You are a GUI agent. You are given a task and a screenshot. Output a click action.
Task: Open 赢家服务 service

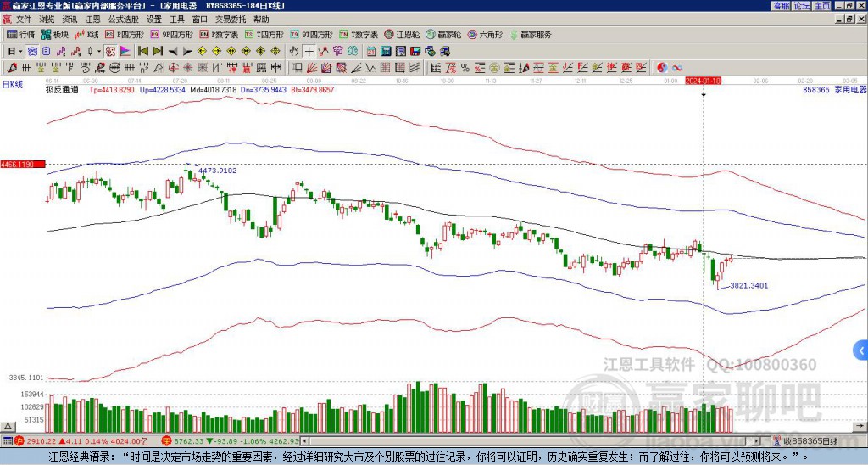pyautogui.click(x=531, y=34)
